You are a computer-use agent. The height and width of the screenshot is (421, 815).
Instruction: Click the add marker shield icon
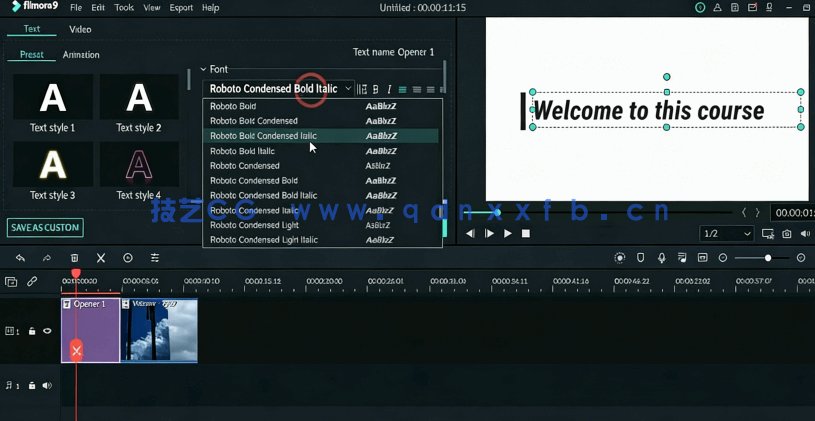[641, 258]
